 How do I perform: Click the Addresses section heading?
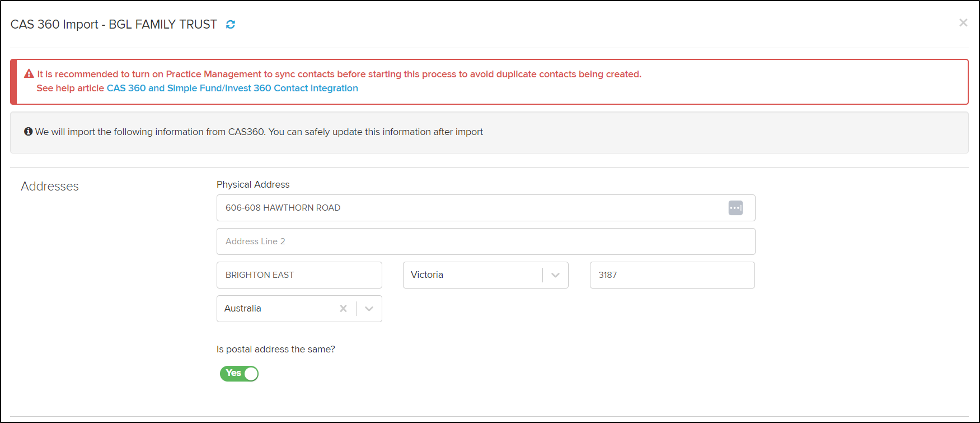tap(50, 187)
